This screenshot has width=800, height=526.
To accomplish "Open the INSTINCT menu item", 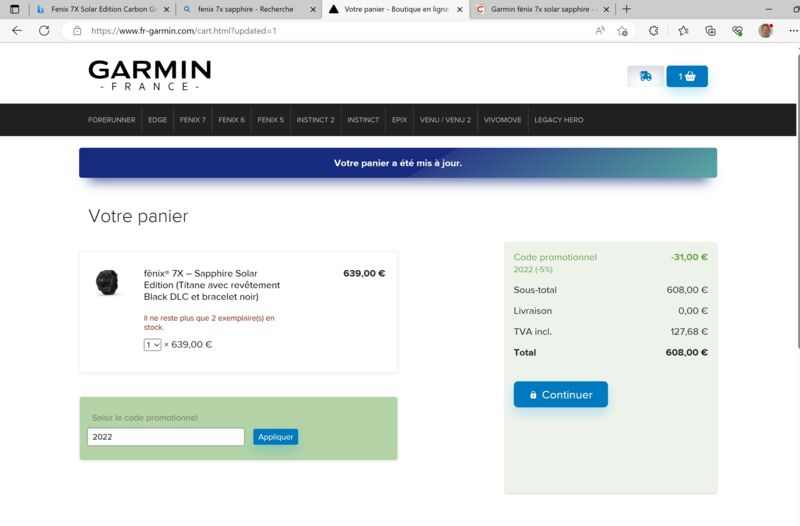I will coord(363,120).
